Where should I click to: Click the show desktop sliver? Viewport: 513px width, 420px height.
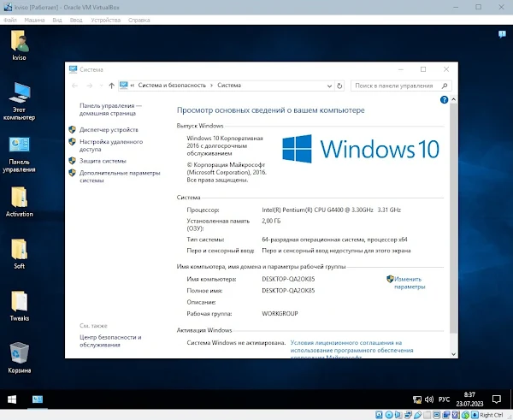pyautogui.click(x=511, y=399)
